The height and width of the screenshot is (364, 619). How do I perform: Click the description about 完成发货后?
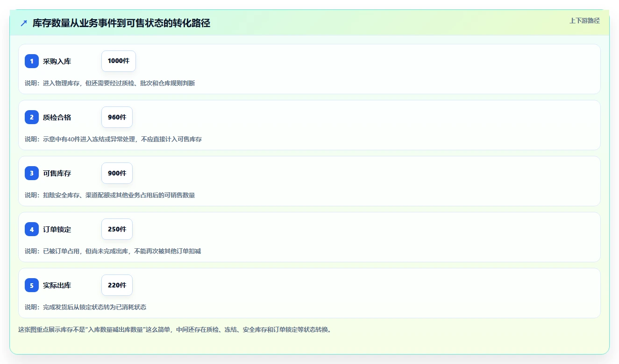[85, 307]
